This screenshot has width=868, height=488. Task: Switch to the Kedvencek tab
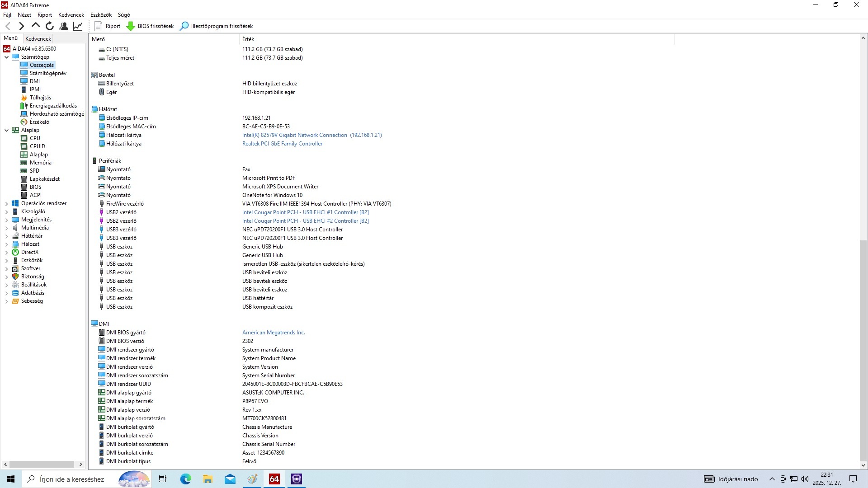coord(38,39)
